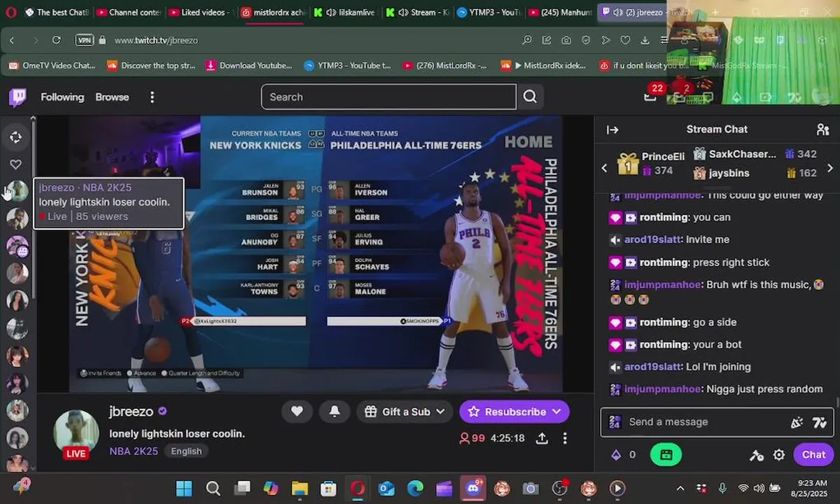
Task: Open the cheer with Bits icon
Action: [797, 422]
